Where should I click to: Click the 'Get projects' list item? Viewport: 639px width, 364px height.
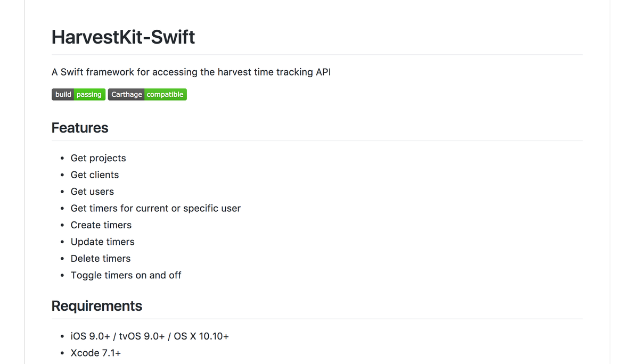pyautogui.click(x=99, y=158)
